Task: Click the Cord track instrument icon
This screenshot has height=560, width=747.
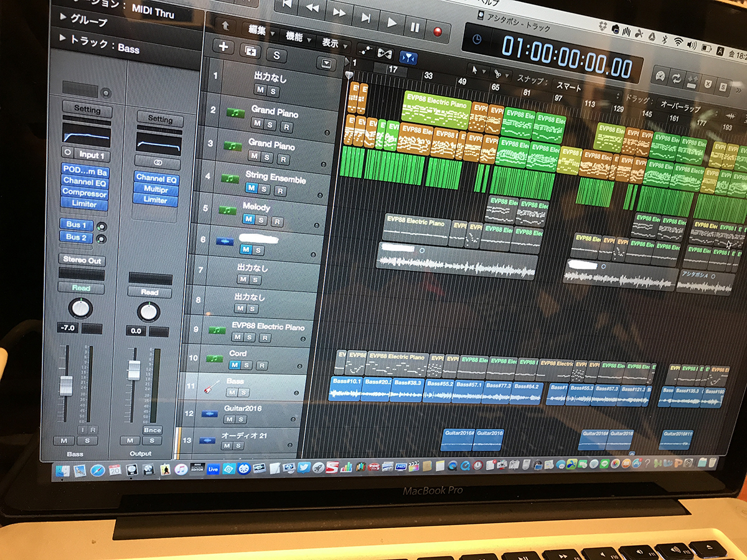Action: 215,359
